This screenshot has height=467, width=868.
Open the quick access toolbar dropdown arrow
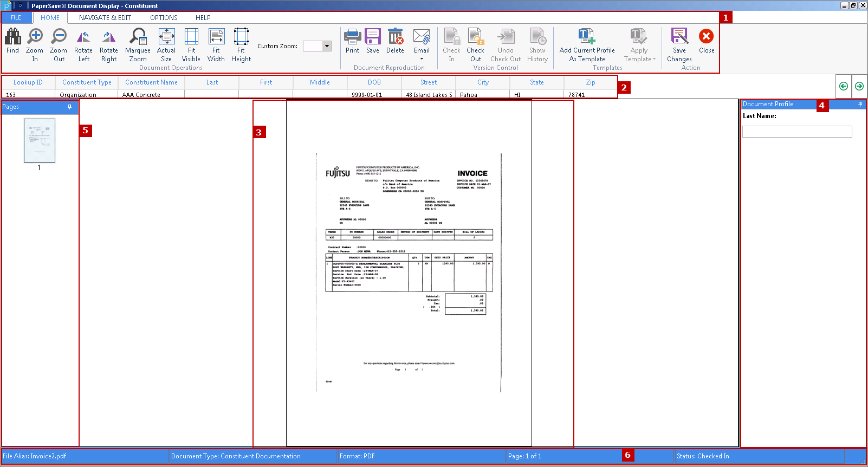pos(20,5)
